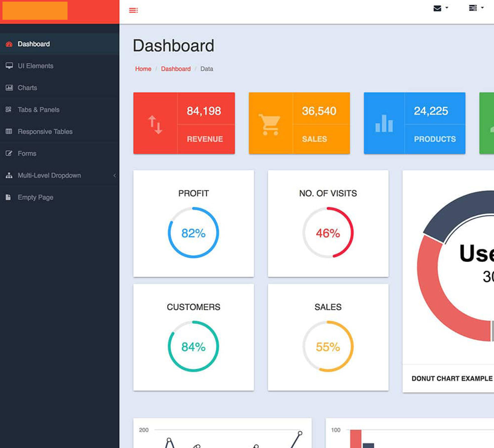
Task: Expand the Multi-Level Dropdown chevron
Action: pyautogui.click(x=114, y=175)
